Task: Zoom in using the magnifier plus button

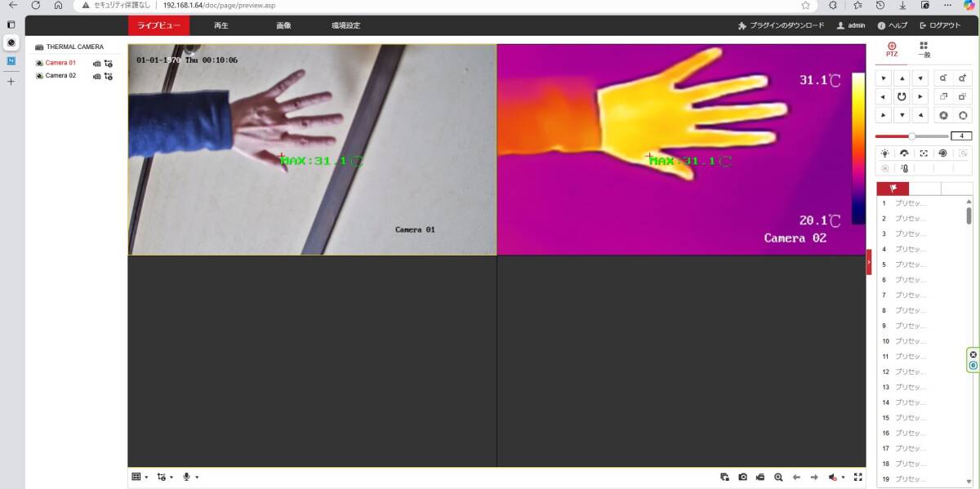Action: (x=964, y=78)
